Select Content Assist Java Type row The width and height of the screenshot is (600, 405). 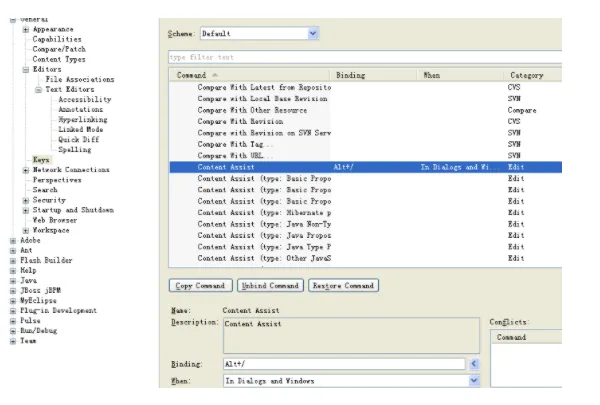coord(365,247)
